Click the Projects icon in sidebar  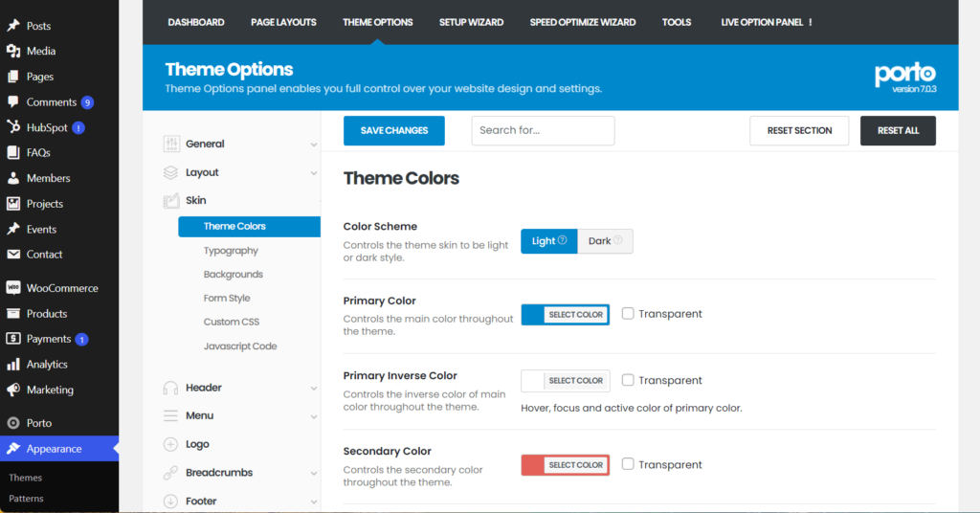tap(13, 204)
